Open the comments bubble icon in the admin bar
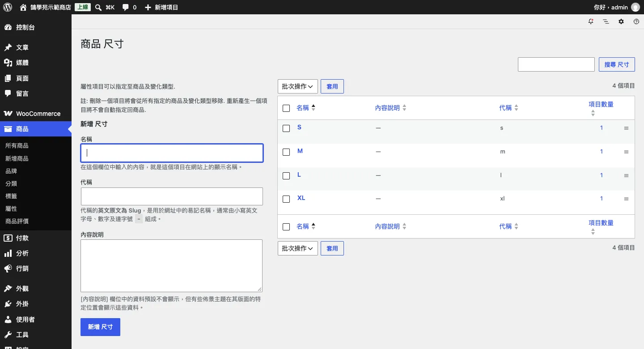Screen dimensions: 644x349 [x=126, y=7]
